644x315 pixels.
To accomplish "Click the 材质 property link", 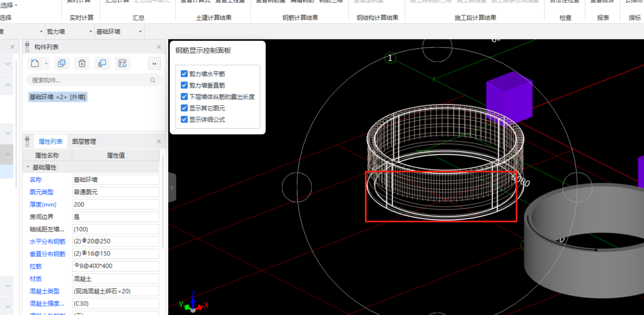I will (x=36, y=279).
